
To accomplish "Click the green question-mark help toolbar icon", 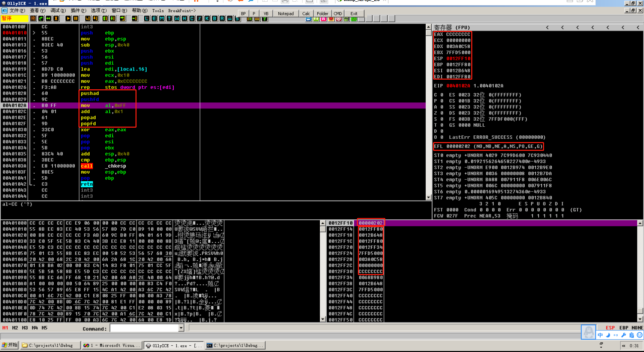I will 265,19.
